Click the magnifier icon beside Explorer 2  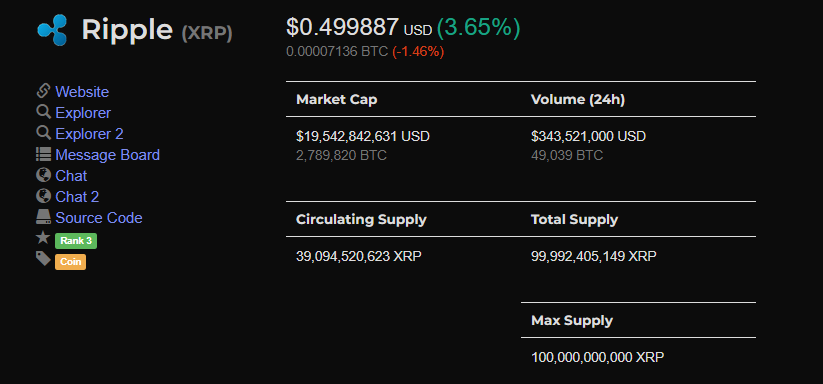click(43, 133)
